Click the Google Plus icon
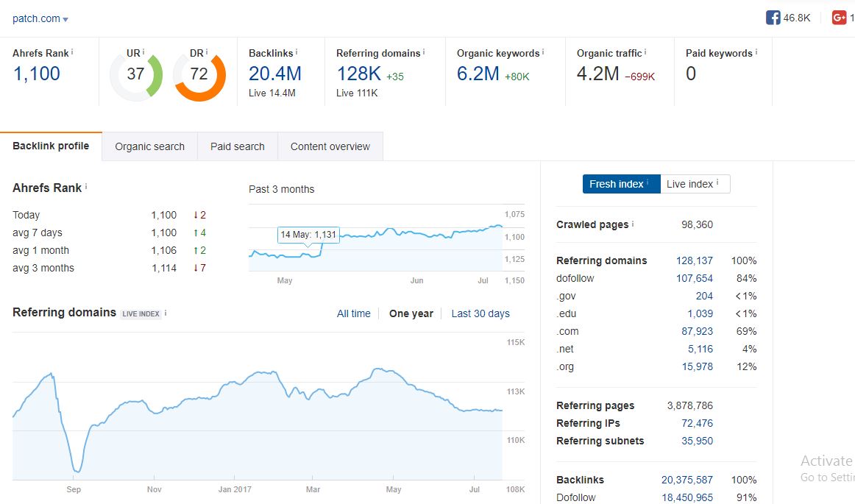The height and width of the screenshot is (504, 855). [x=839, y=18]
